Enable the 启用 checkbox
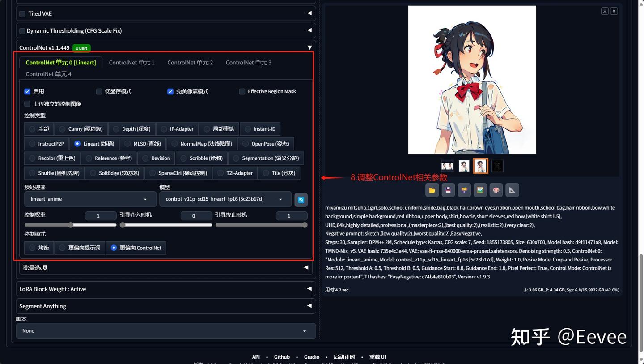Viewport: 644px width, 364px height. point(27,91)
